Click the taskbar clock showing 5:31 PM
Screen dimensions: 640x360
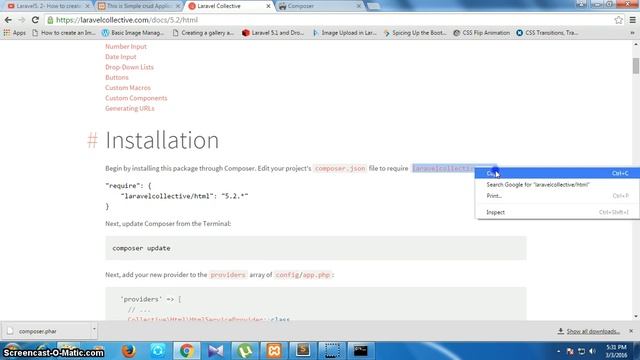tap(616, 351)
